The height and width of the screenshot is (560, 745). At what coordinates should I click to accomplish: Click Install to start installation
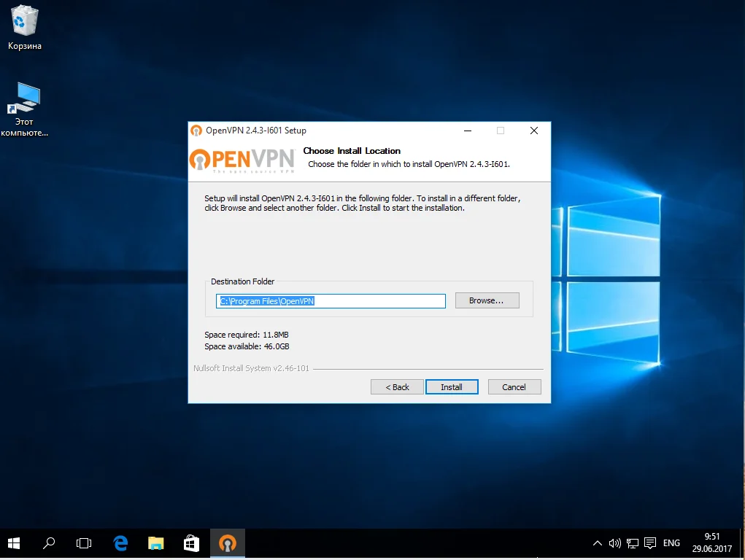point(452,386)
